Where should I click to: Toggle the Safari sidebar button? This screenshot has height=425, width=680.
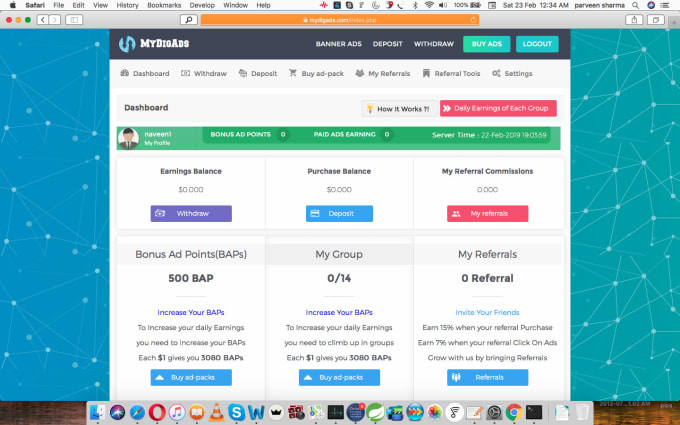point(74,20)
